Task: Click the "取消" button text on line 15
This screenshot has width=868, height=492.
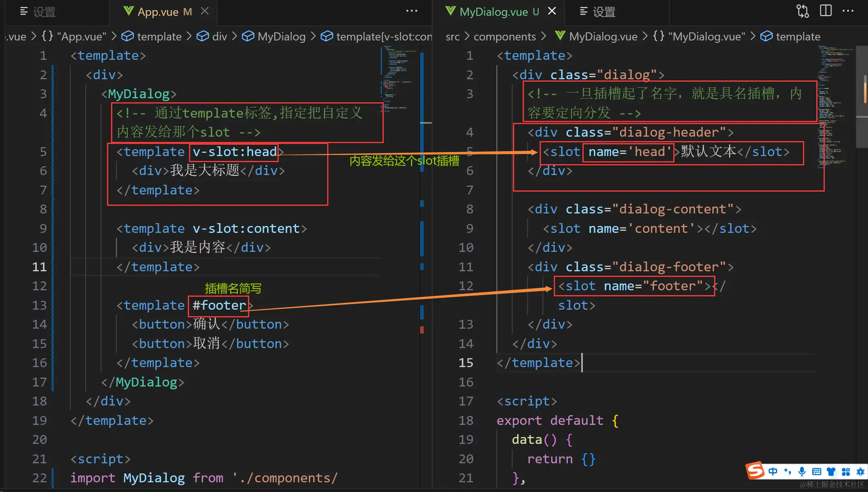Action: point(206,343)
